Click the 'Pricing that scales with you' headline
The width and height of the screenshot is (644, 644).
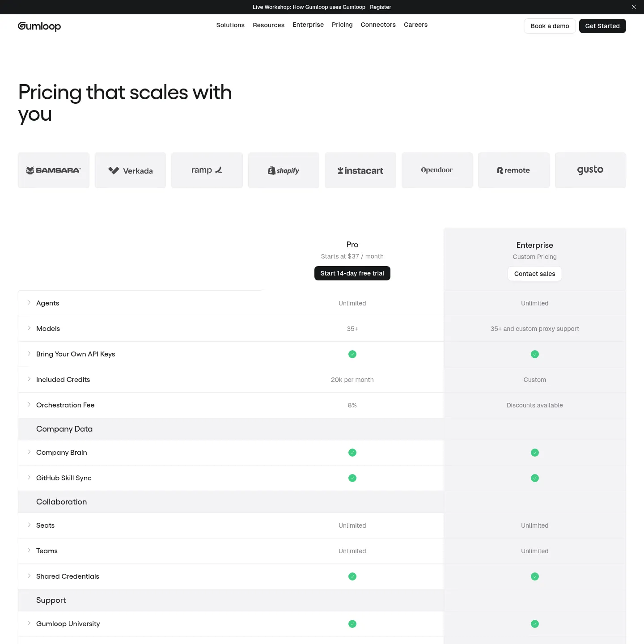(125, 103)
